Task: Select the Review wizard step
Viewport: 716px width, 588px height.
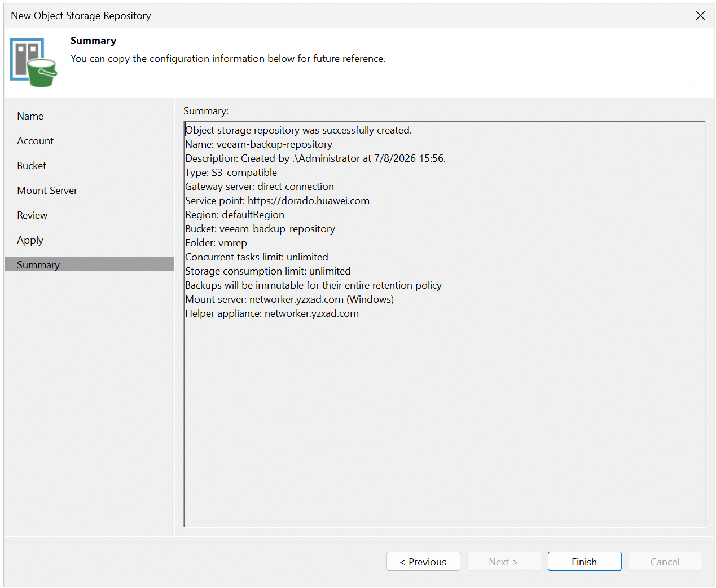Action: click(32, 215)
